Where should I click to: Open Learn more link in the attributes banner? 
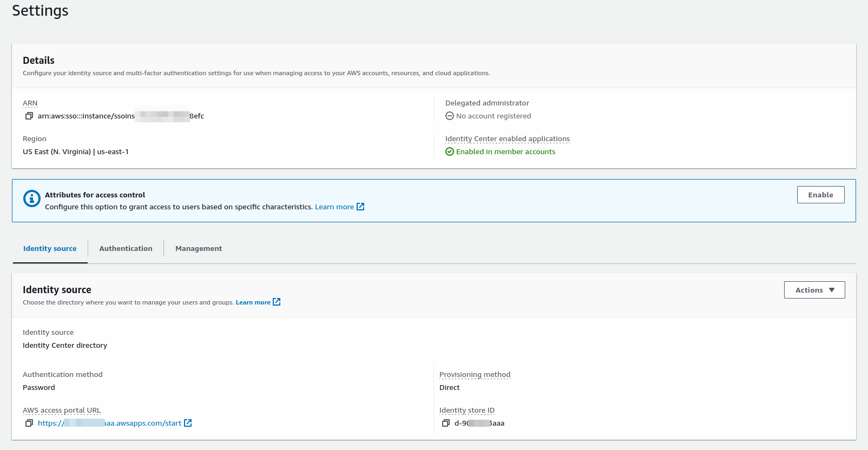334,207
